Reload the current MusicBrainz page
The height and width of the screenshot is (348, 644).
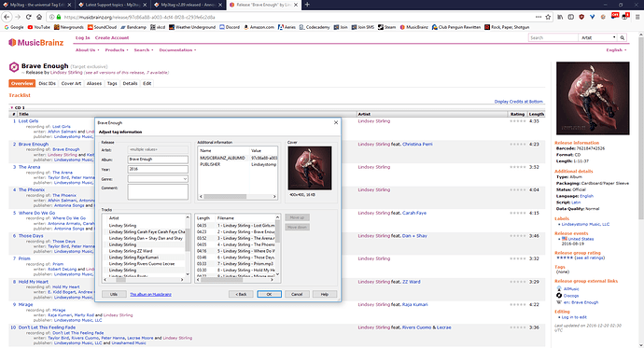coord(28,17)
